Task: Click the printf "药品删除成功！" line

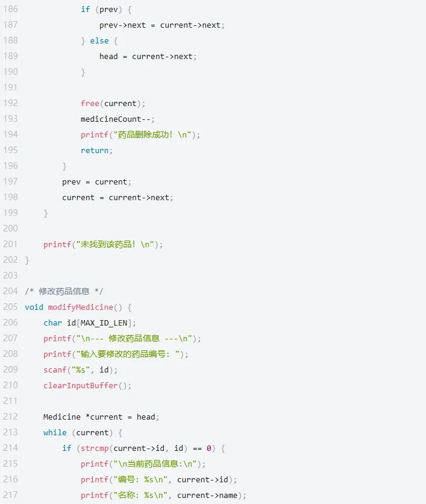Action: point(140,134)
